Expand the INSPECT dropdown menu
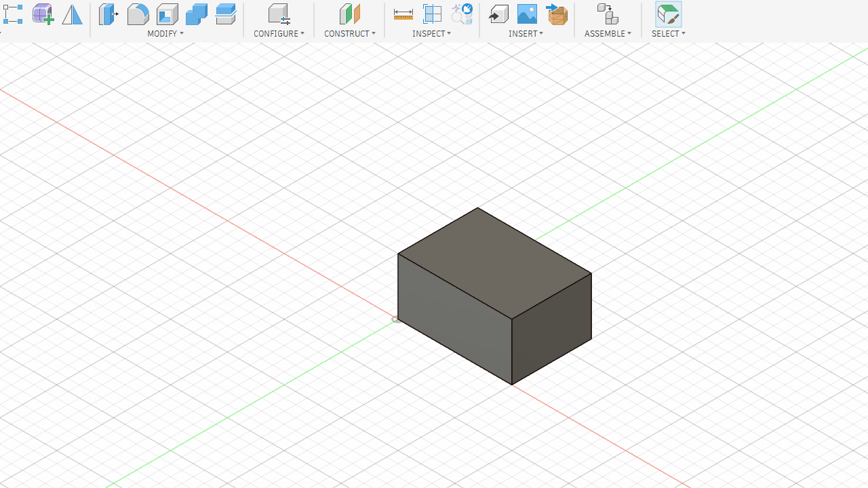Image resolution: width=868 pixels, height=488 pixels. (431, 33)
